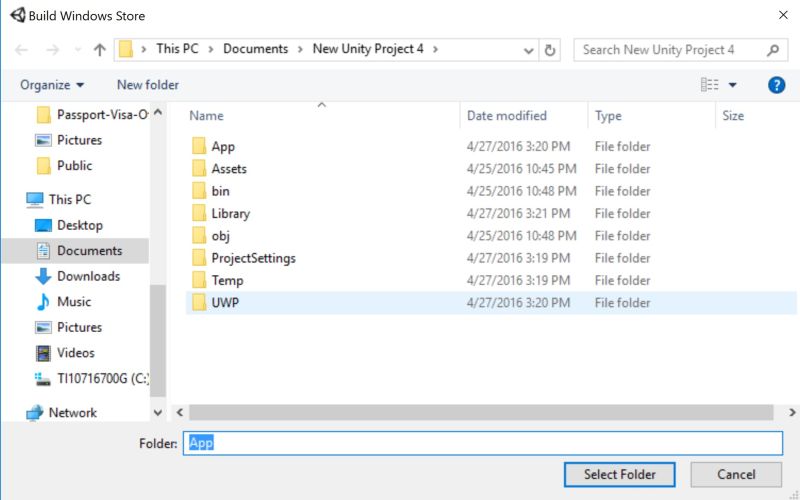The image size is (800, 500).
Task: Open the Organize menu
Action: (52, 85)
